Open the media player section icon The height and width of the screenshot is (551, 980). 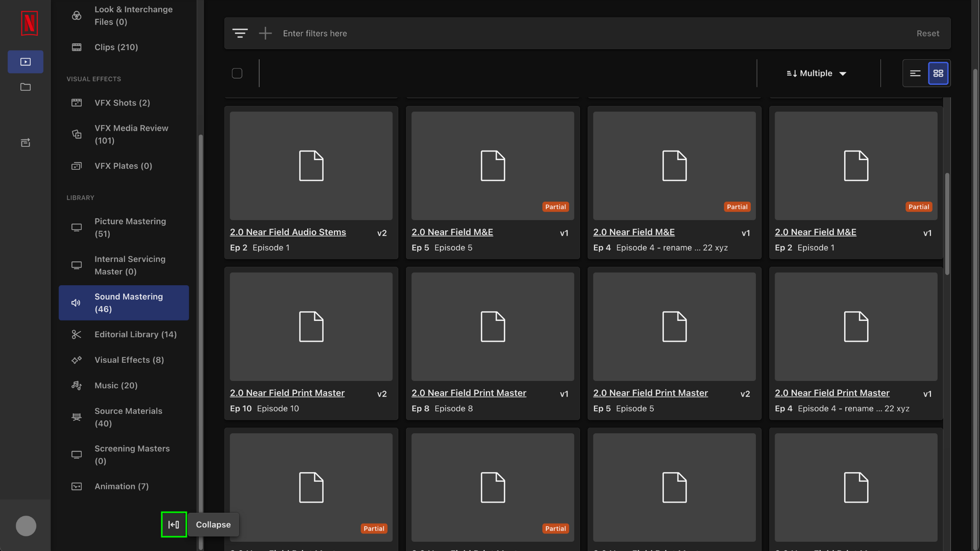point(26,62)
